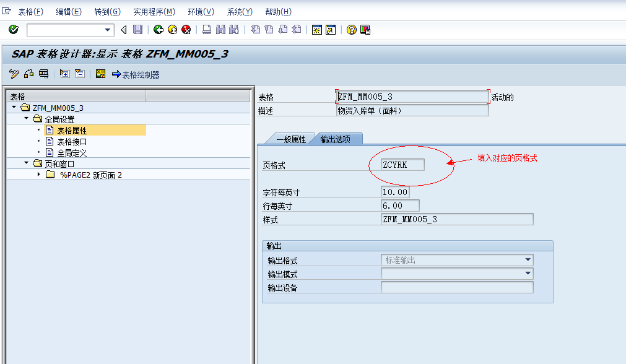Image resolution: width=626 pixels, height=364 pixels.
Task: Open the 系统(Y) menu
Action: (x=240, y=12)
